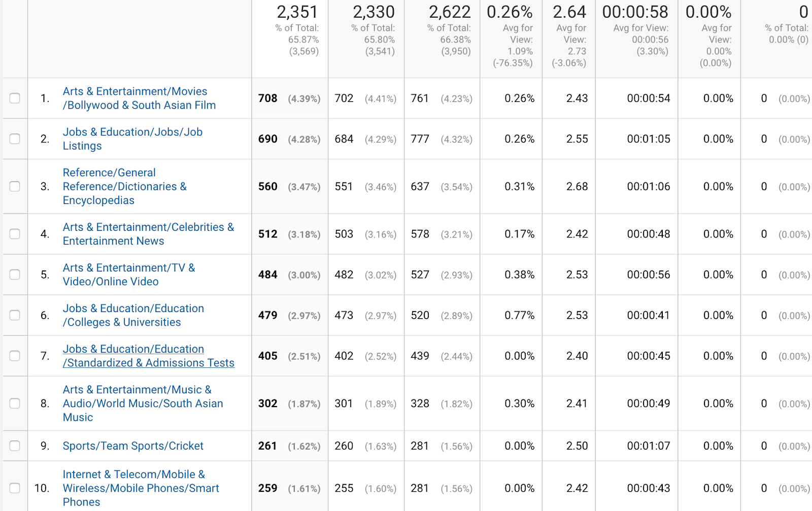Screen dimensions: 812x511
Task: Open the Jobs & Education/Jobs/Job Listings link
Action: [x=132, y=139]
